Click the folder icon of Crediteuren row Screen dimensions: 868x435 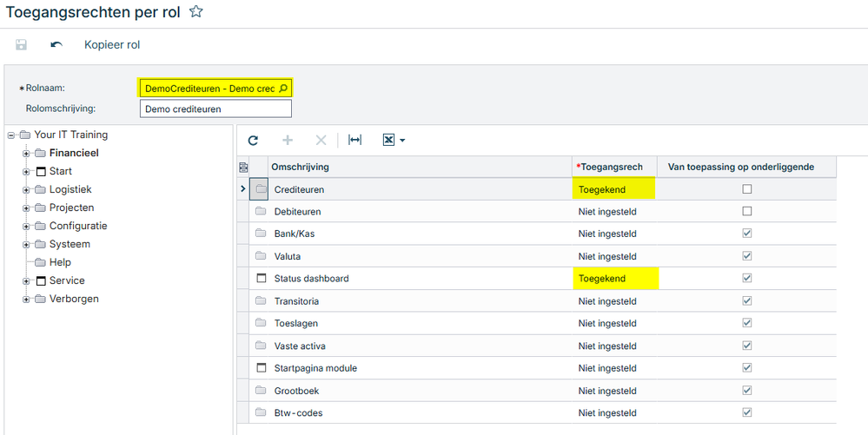coord(261,189)
